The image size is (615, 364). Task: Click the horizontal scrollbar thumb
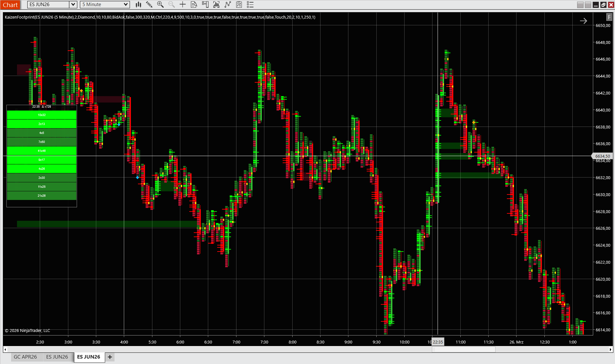point(464,349)
